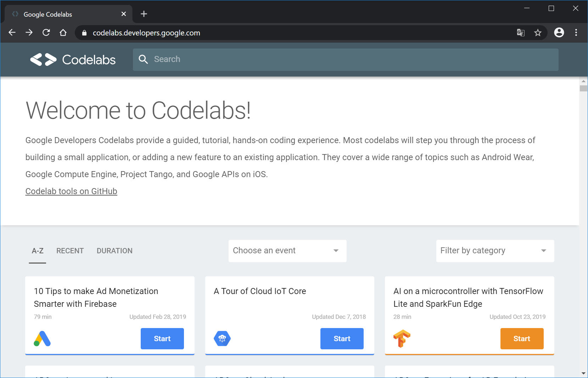This screenshot has height=378, width=588.
Task: Open the Chrome three-dot menu
Action: click(x=576, y=33)
